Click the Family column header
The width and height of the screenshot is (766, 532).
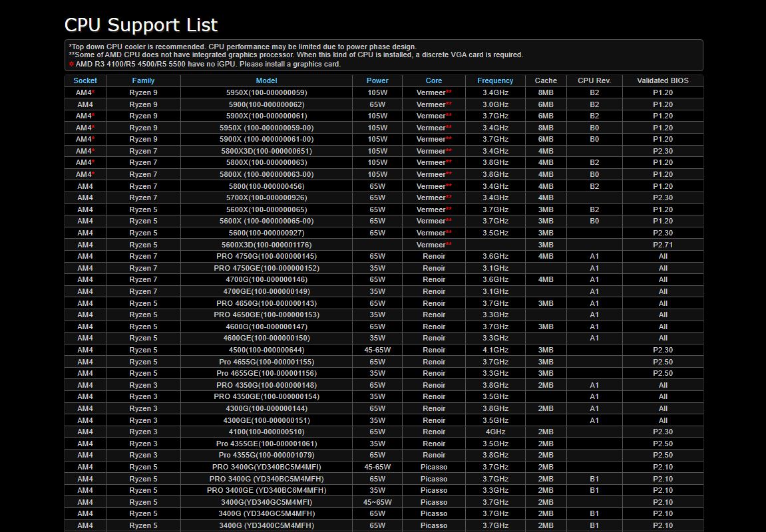tap(143, 80)
